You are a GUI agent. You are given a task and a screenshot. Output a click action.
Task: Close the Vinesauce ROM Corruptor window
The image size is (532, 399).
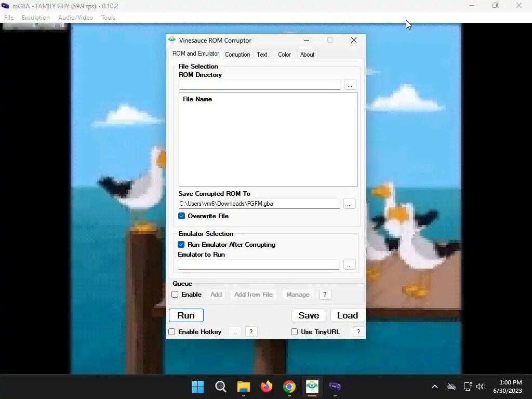[353, 40]
